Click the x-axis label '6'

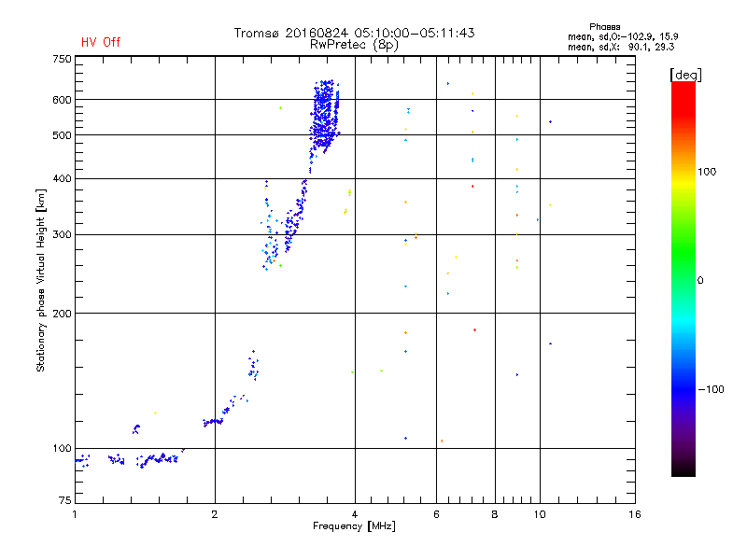[x=436, y=514]
